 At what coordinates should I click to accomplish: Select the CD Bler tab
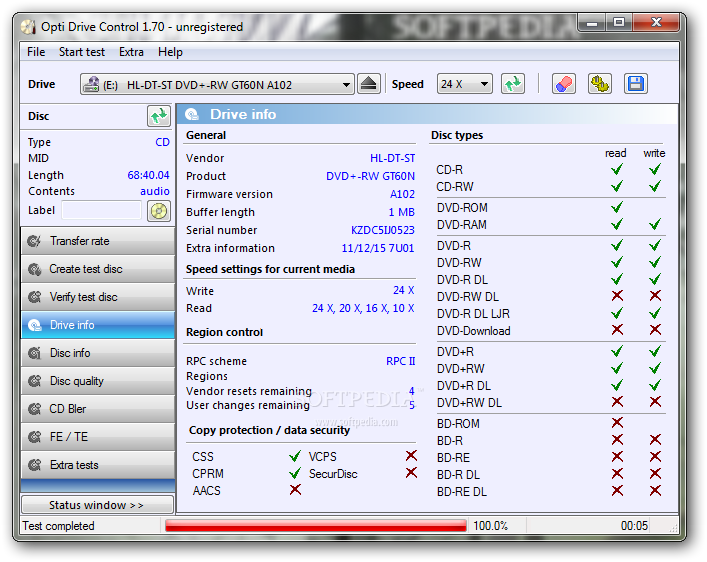98,409
